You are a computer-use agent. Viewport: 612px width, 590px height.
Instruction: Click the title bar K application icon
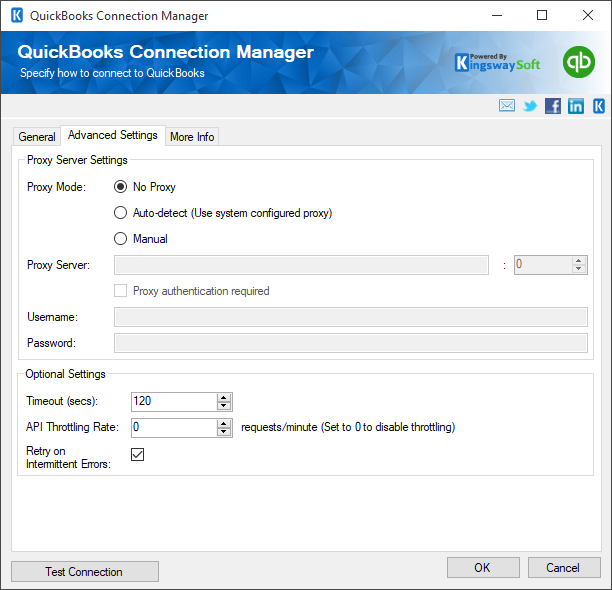[17, 16]
